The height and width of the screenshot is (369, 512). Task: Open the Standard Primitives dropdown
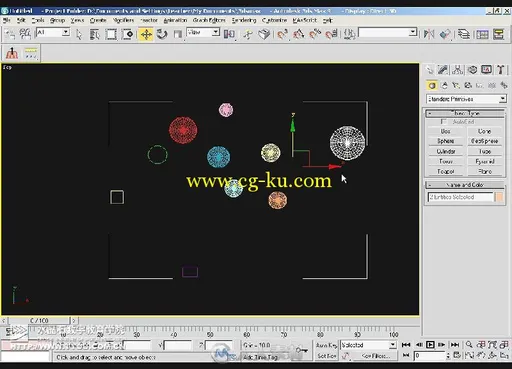(x=466, y=99)
